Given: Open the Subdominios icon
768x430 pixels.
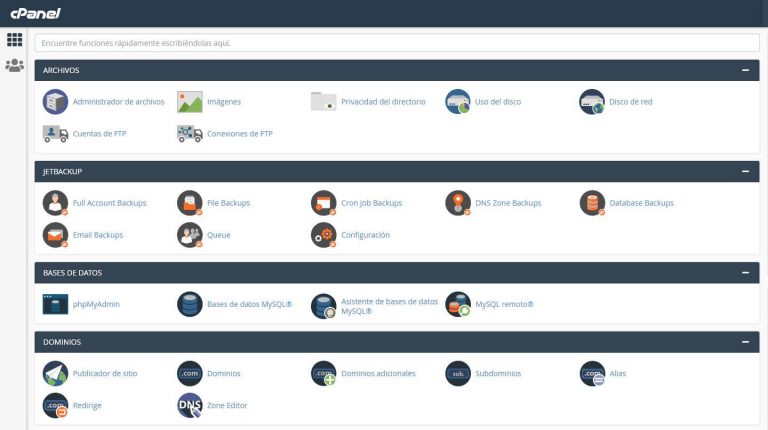Looking at the screenshot, I should pyautogui.click(x=457, y=374).
